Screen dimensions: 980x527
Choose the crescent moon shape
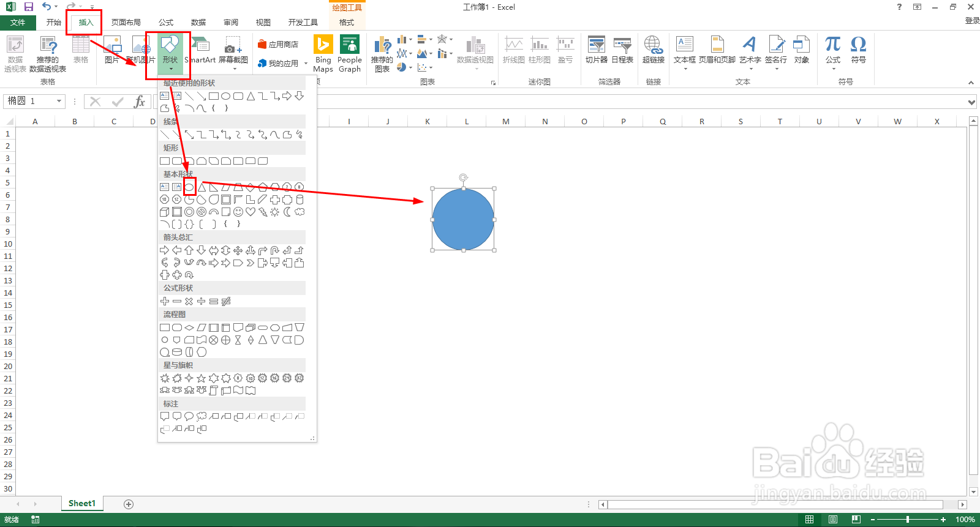click(287, 212)
